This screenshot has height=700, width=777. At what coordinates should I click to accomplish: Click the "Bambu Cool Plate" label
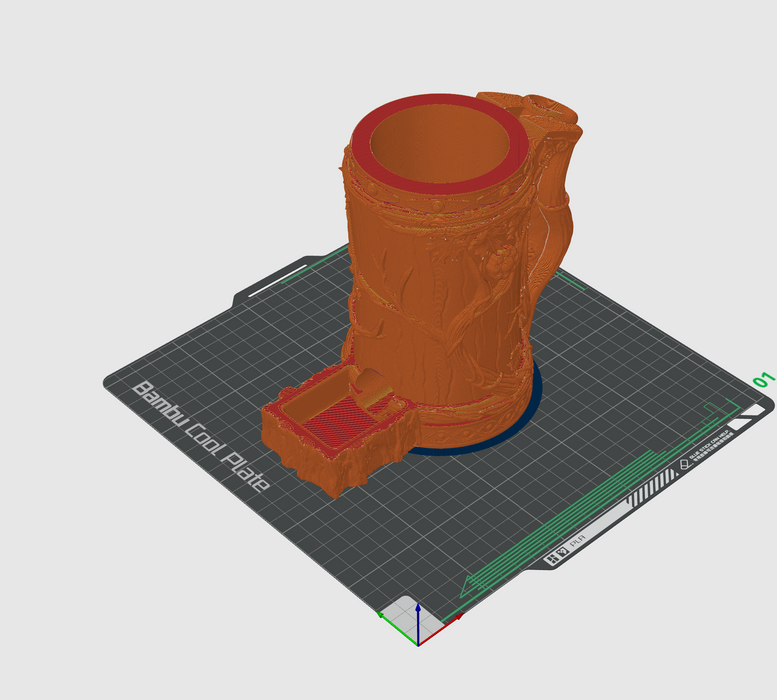pyautogui.click(x=200, y=436)
